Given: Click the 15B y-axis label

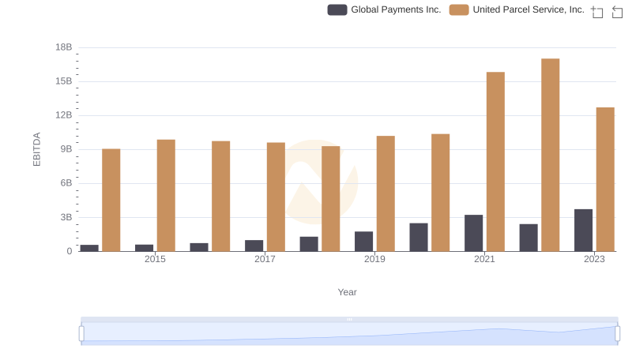Looking at the screenshot, I should (64, 81).
